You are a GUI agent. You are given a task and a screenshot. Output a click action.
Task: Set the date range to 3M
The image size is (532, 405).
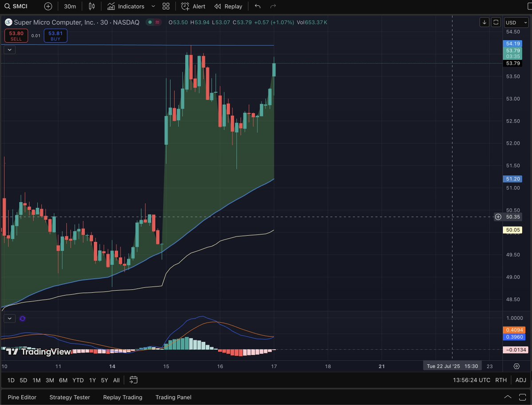coord(50,380)
